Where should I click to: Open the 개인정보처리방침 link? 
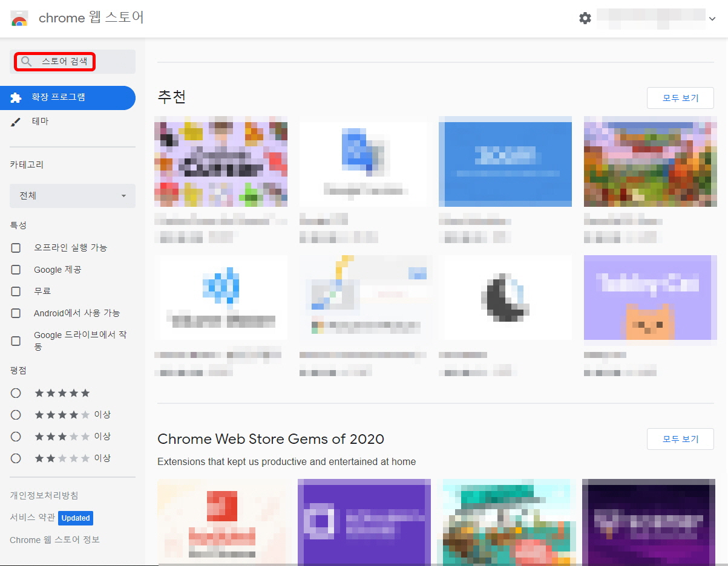pyautogui.click(x=44, y=496)
